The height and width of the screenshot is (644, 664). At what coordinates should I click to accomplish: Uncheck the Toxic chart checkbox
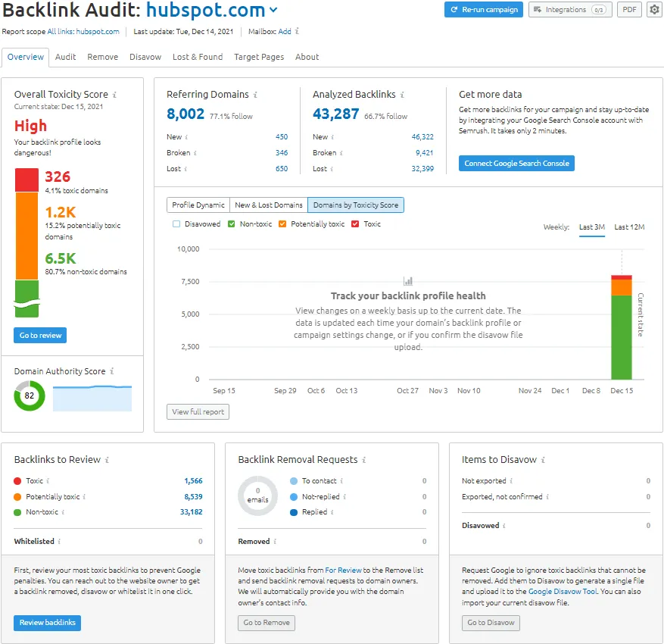click(x=355, y=224)
